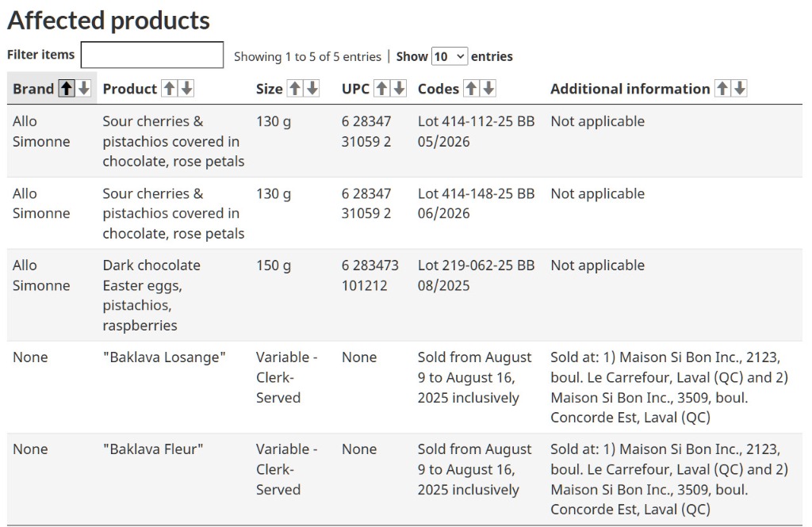Click Lot 414-112-25 codes cell
The width and height of the screenshot is (812, 527).
pos(476,132)
